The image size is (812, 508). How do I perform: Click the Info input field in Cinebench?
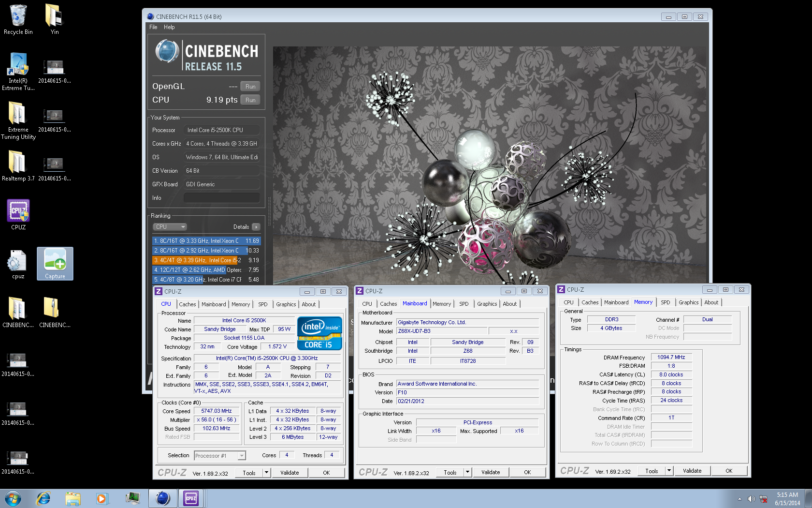pos(221,198)
